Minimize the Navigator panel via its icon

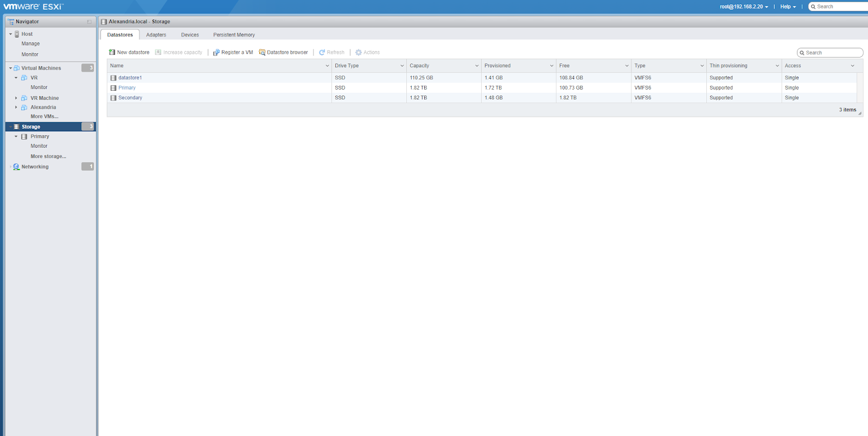90,22
